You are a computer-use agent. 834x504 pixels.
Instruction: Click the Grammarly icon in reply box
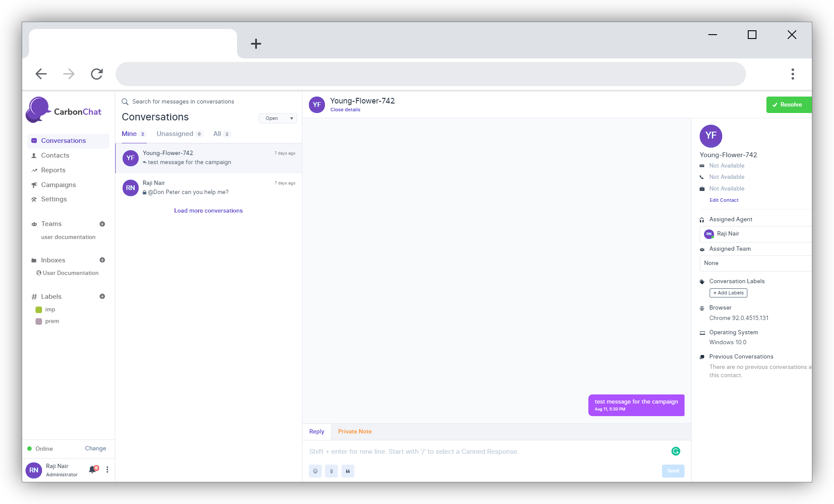(x=675, y=451)
